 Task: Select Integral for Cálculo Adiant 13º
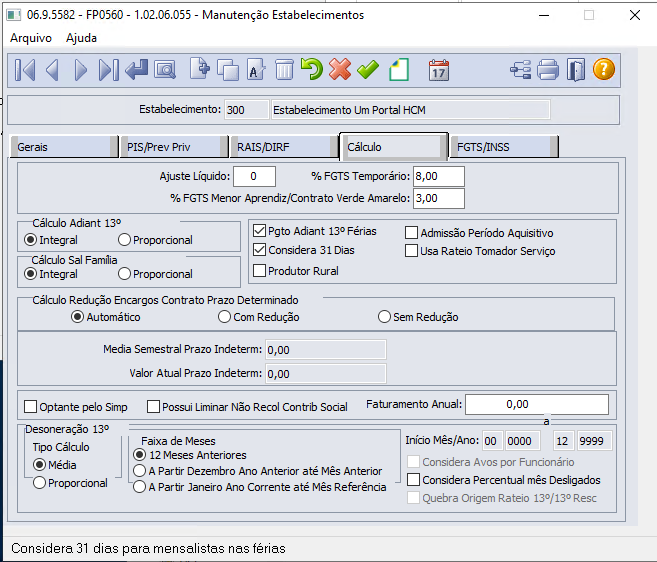point(31,240)
